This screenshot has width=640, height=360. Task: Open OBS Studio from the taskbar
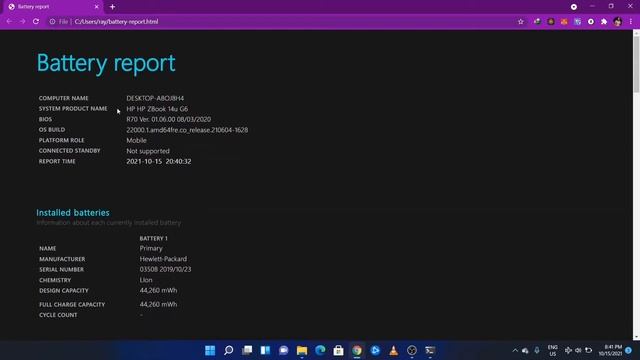(412, 350)
